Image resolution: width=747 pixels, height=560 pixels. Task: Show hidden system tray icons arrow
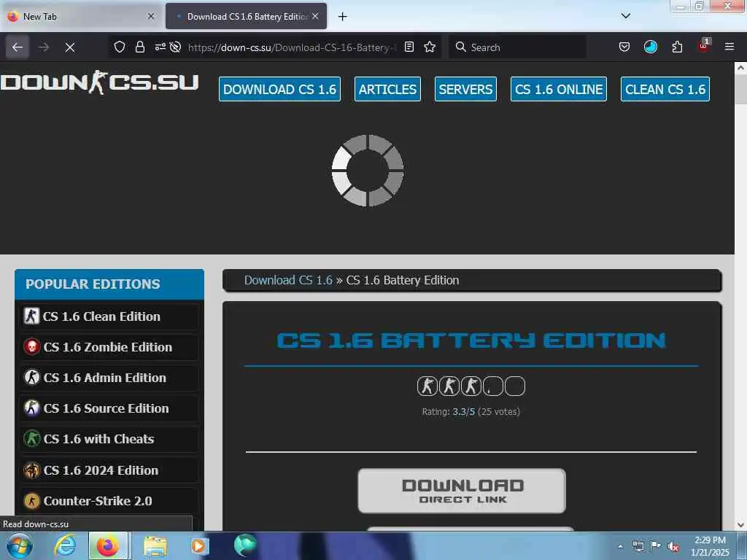point(620,546)
